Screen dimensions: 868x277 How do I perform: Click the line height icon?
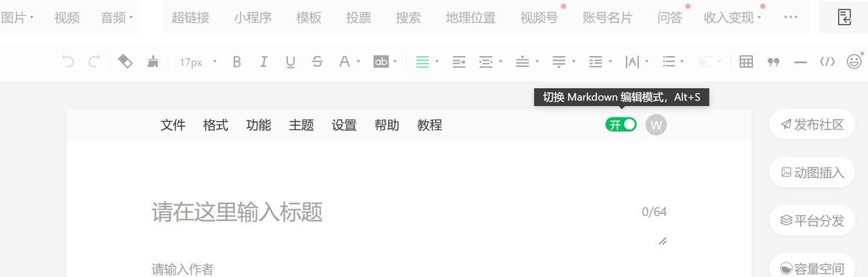click(595, 62)
